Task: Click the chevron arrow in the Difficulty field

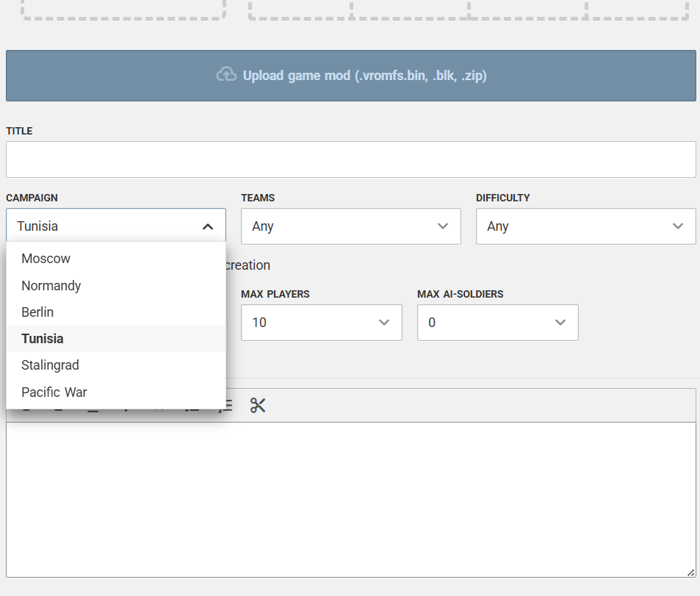Action: pos(678,226)
